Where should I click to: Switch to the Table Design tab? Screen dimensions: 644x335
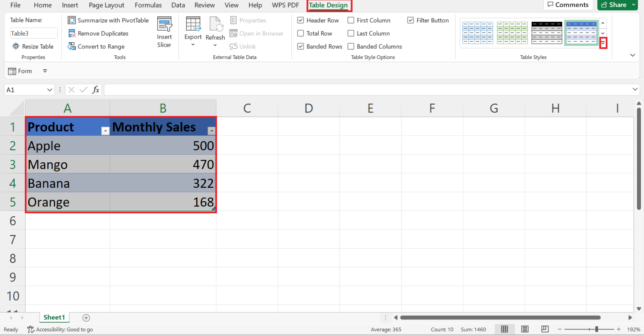click(x=329, y=5)
